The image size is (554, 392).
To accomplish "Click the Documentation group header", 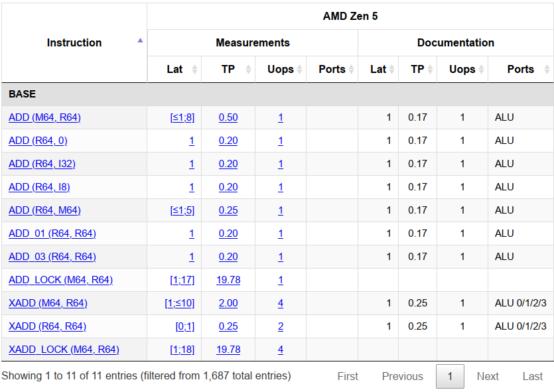I will pyautogui.click(x=456, y=42).
